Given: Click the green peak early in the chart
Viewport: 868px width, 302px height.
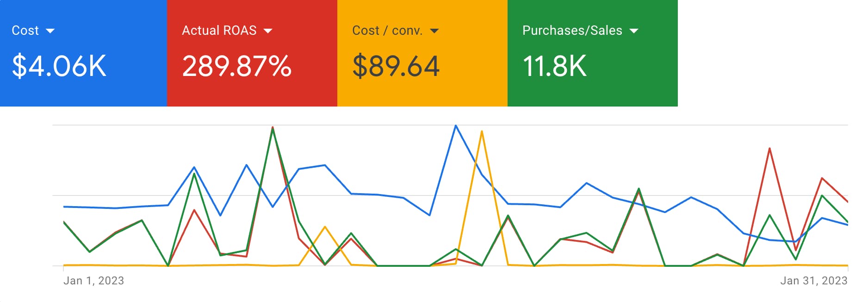Looking at the screenshot, I should [273, 126].
